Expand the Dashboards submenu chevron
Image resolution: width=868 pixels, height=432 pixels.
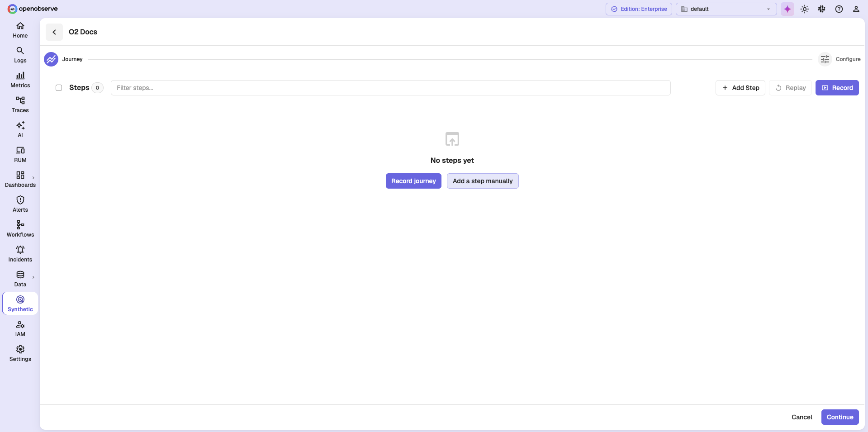[x=33, y=178]
